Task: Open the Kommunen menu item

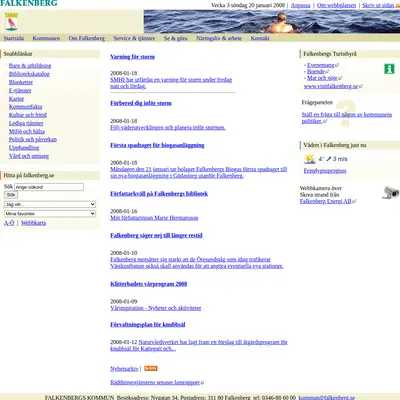Action: click(x=46, y=38)
